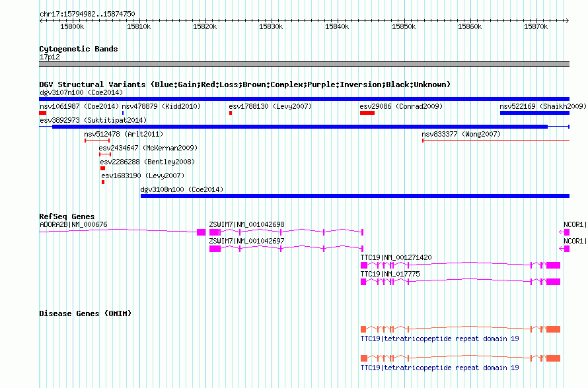Select the lower NCOR1 gene label

click(x=575, y=242)
